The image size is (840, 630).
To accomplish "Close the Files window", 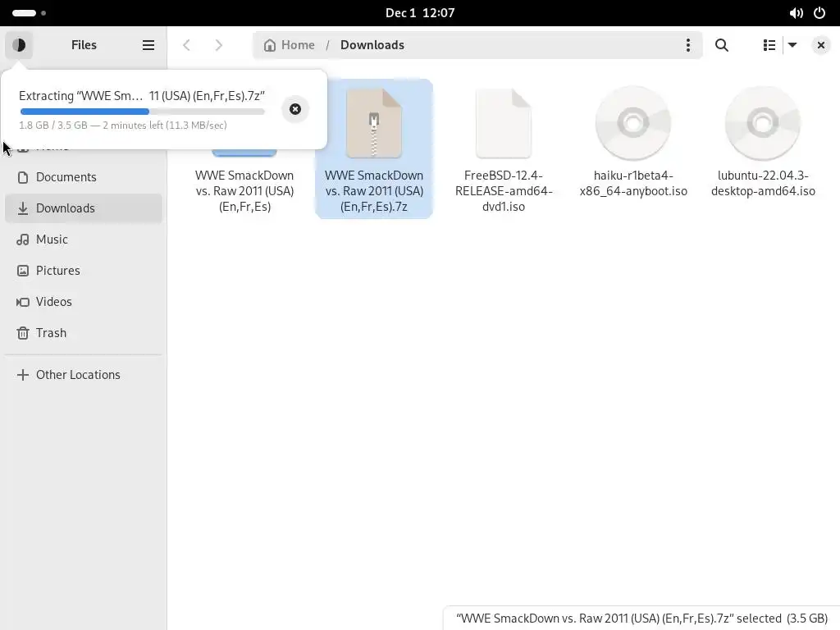I will (820, 45).
